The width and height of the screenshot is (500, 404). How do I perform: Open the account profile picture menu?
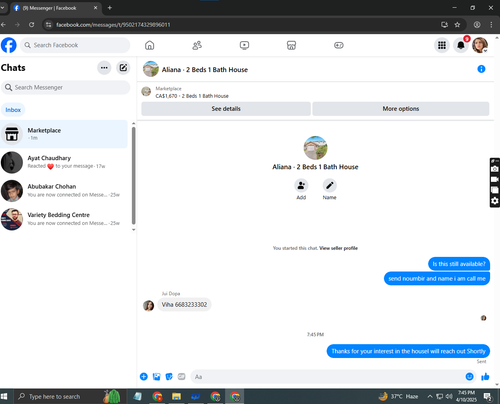pos(480,45)
